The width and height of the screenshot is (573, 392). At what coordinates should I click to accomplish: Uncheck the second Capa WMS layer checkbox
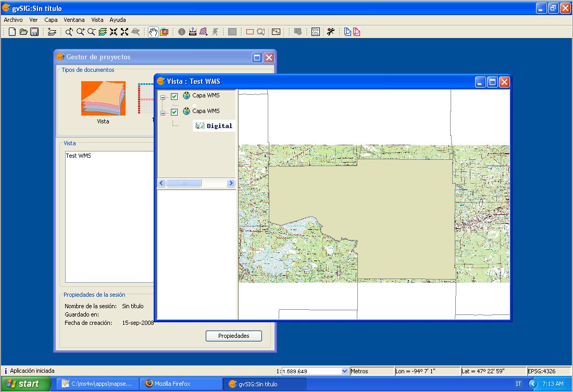(175, 112)
